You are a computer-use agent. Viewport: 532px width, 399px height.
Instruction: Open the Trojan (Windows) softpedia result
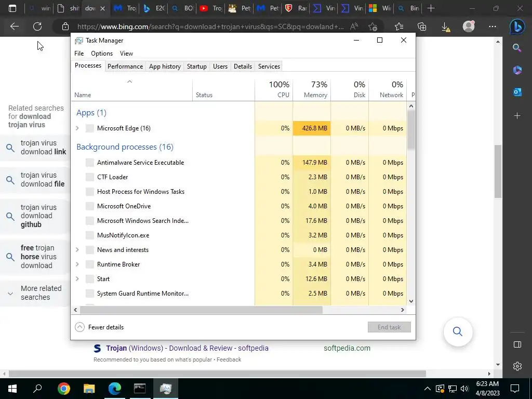click(x=187, y=348)
